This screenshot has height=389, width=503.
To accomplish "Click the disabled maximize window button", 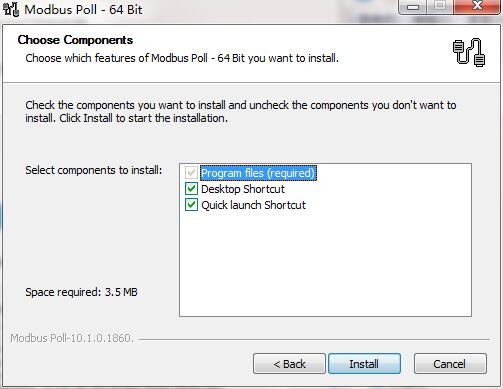I will (x=440, y=6).
